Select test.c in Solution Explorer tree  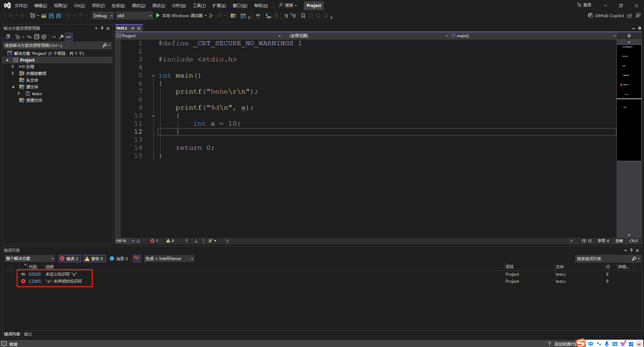(37, 94)
